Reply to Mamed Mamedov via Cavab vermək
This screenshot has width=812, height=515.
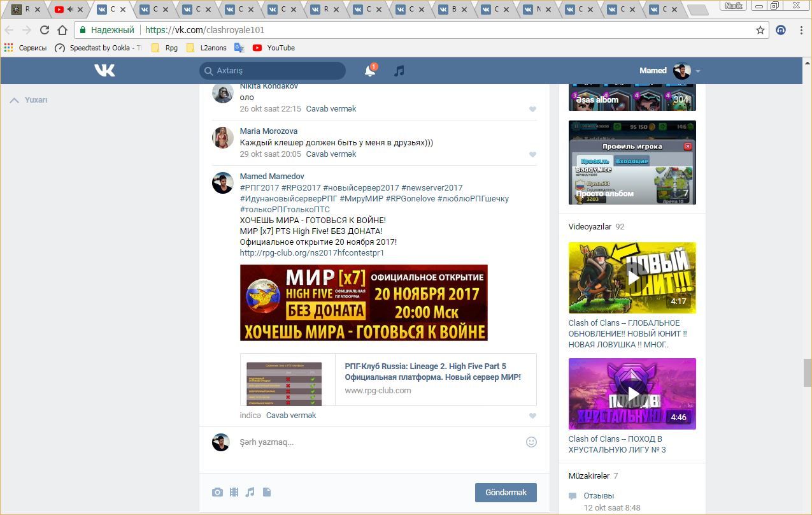(291, 416)
